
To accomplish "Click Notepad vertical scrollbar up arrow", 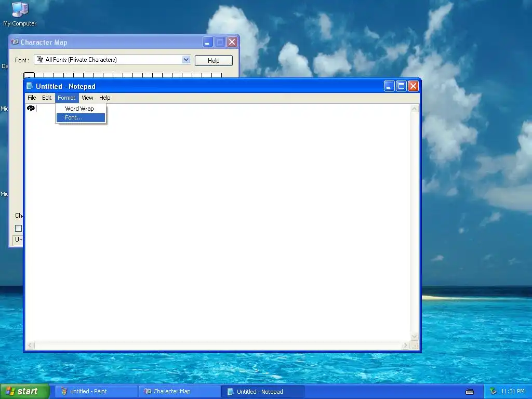I will (x=414, y=109).
